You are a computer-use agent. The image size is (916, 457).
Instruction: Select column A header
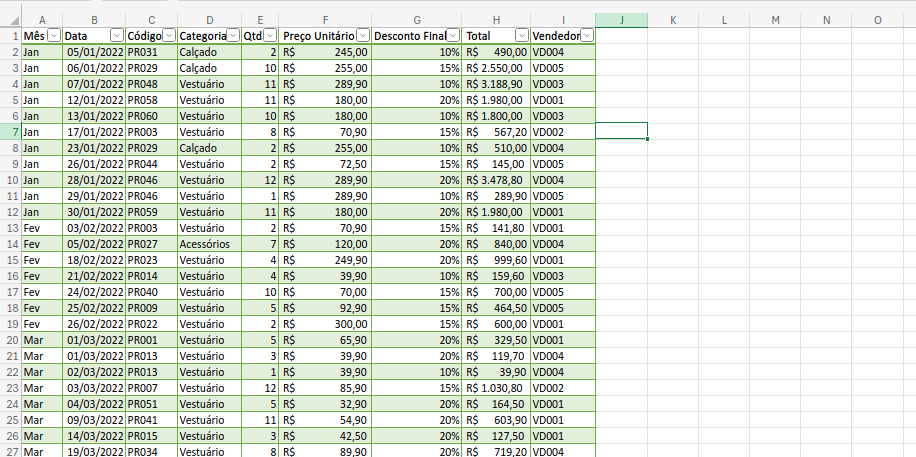pyautogui.click(x=42, y=20)
